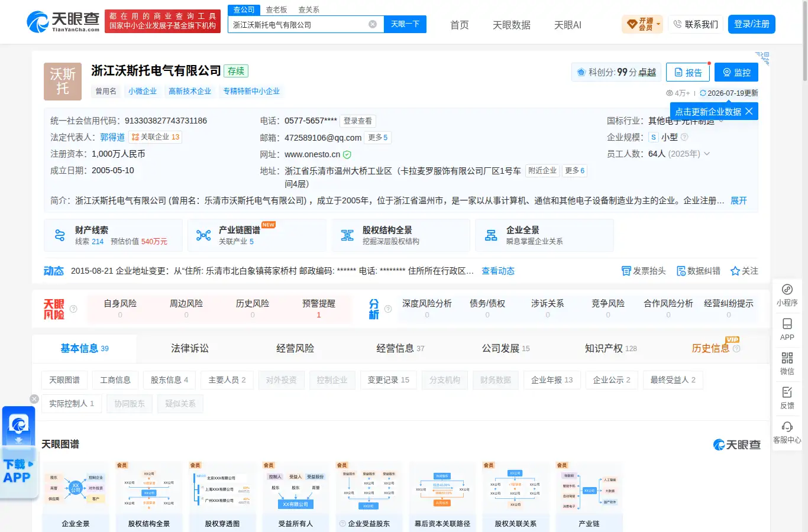808x532 pixels.
Task: Click the 关注 star icon
Action: 735,271
